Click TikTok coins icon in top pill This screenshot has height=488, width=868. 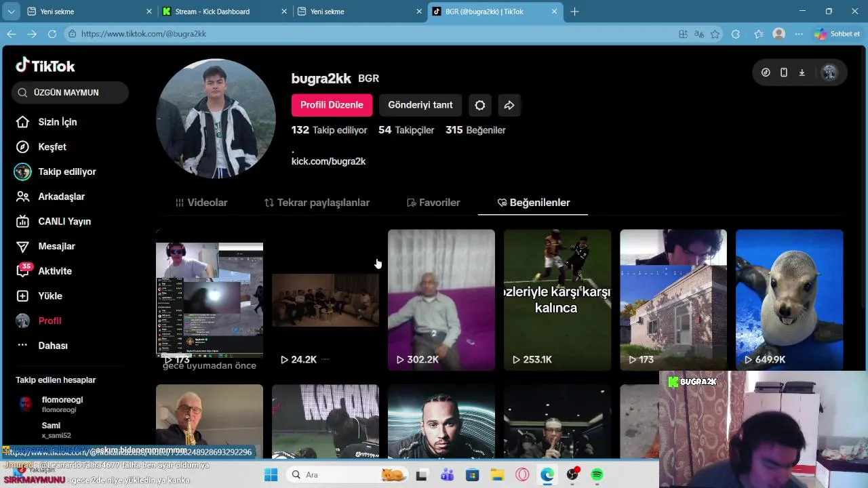click(x=766, y=73)
